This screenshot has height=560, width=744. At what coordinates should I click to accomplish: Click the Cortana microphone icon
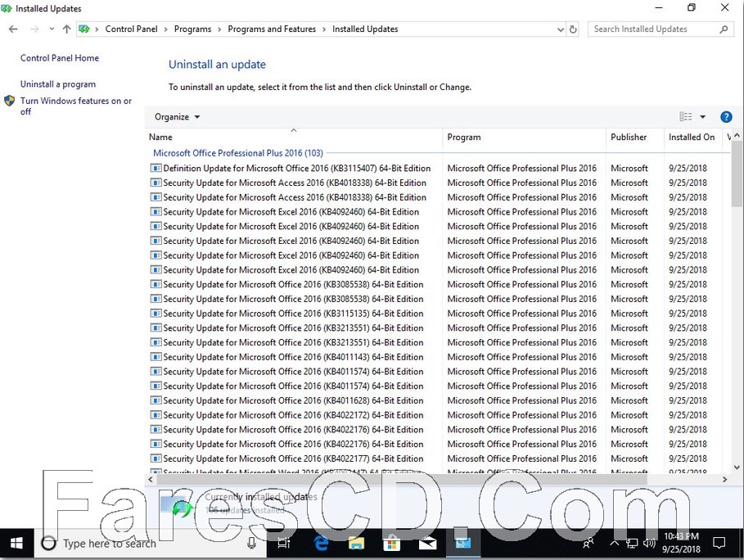(x=252, y=544)
